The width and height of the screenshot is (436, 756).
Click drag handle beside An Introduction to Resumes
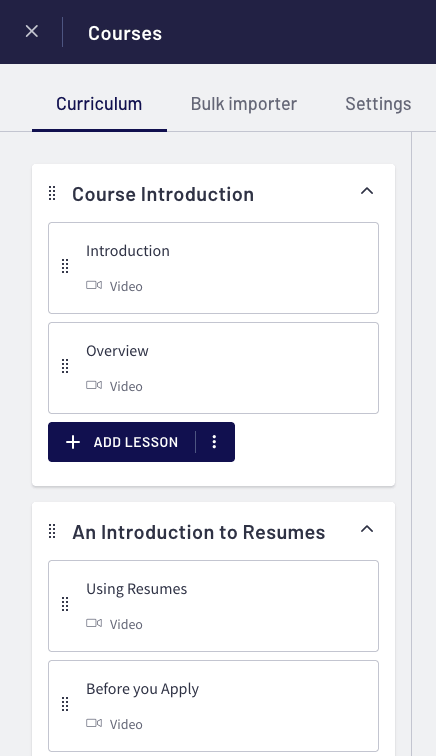(52, 531)
